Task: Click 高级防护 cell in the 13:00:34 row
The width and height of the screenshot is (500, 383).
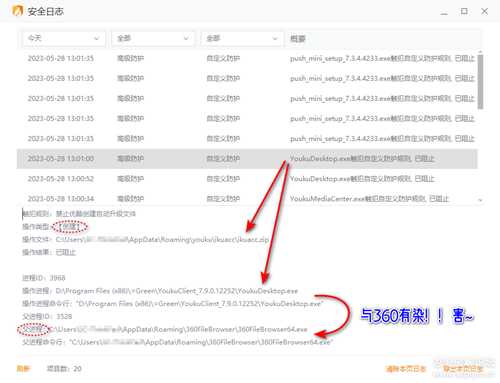Action: click(130, 199)
